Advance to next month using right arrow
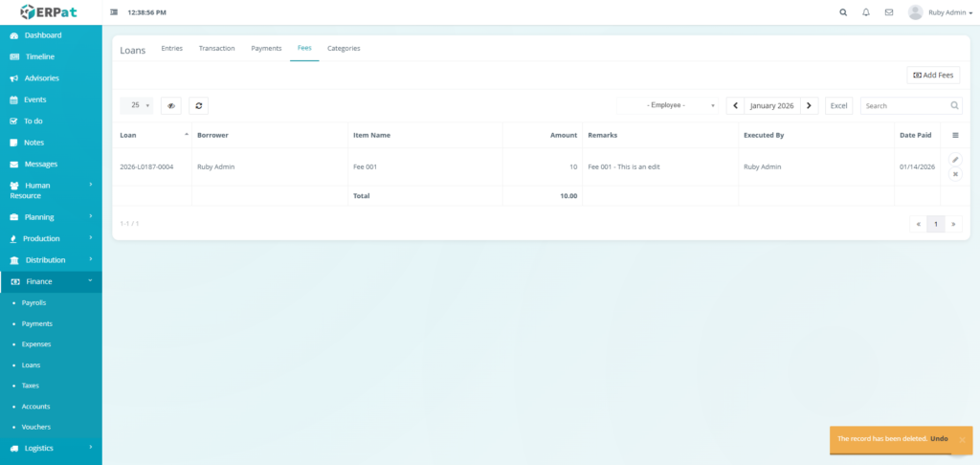 (809, 106)
